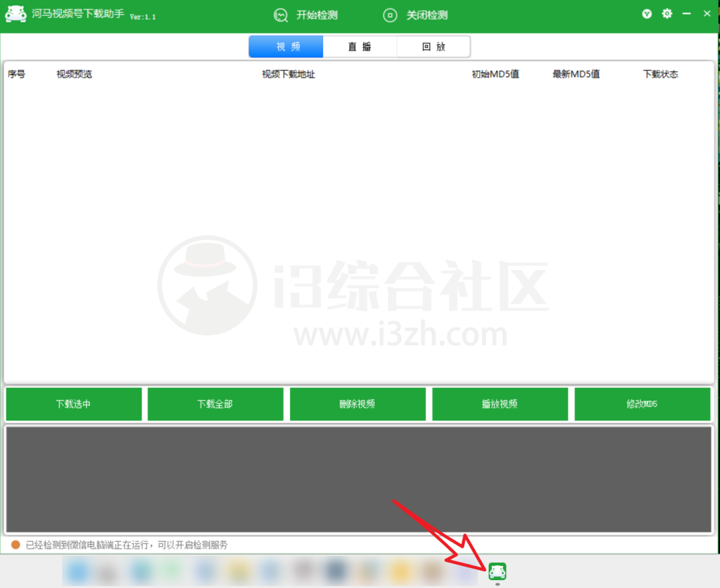
Task: Click the 视频预览 column header
Action: click(75, 74)
